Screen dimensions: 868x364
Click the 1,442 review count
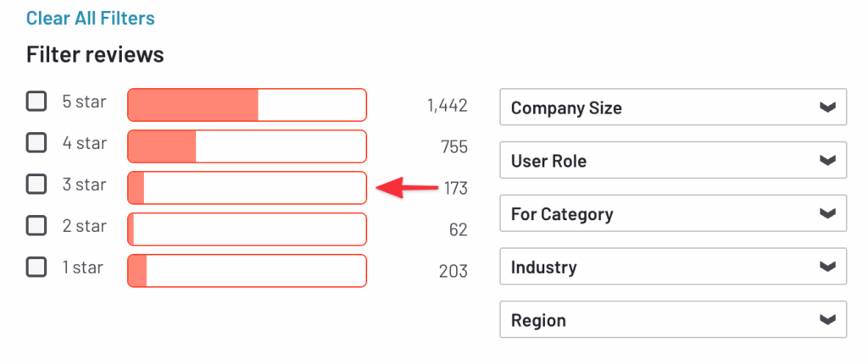click(x=447, y=106)
